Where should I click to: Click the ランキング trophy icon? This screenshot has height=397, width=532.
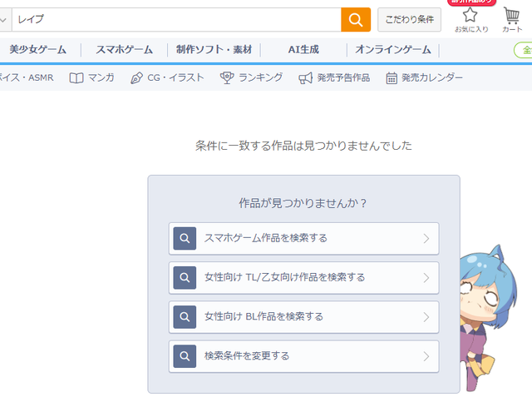[227, 77]
